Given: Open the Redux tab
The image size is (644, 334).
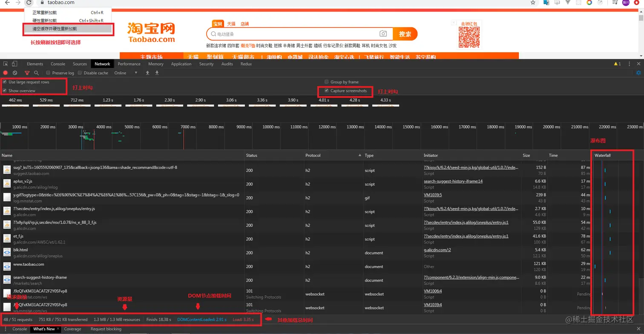Looking at the screenshot, I should (x=246, y=64).
